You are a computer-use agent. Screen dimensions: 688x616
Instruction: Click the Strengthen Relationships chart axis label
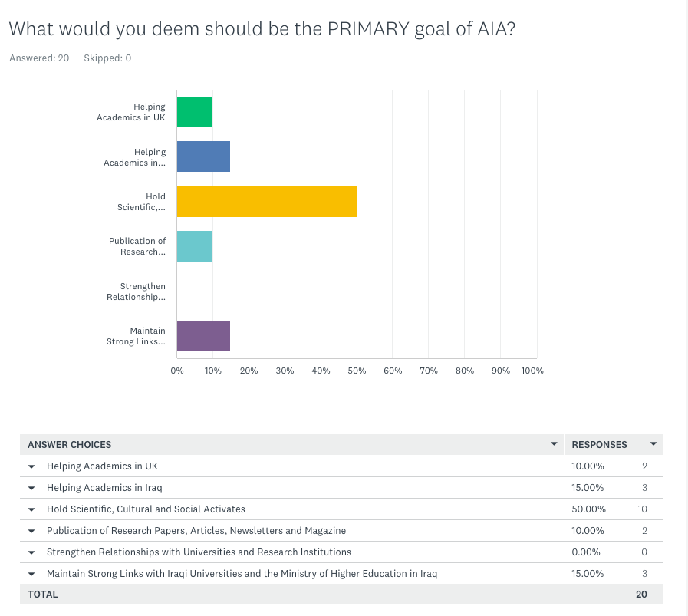pyautogui.click(x=136, y=292)
